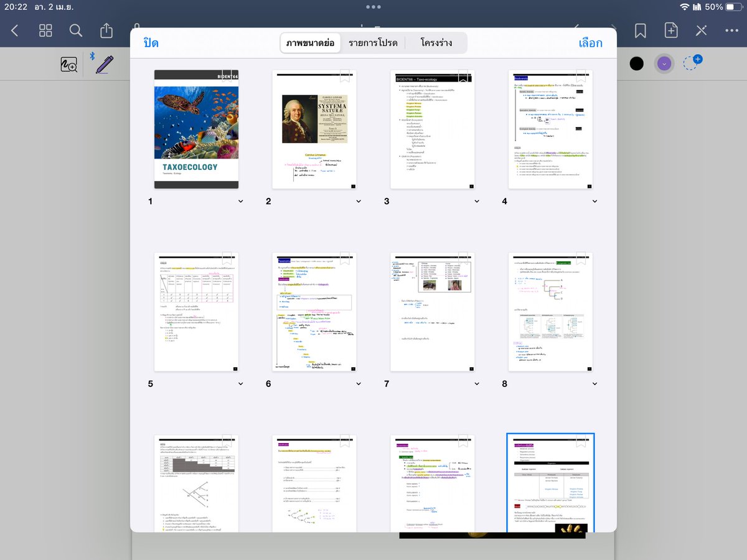Open the blue-outlined current page thumbnail
Image resolution: width=747 pixels, height=560 pixels.
coord(551,483)
